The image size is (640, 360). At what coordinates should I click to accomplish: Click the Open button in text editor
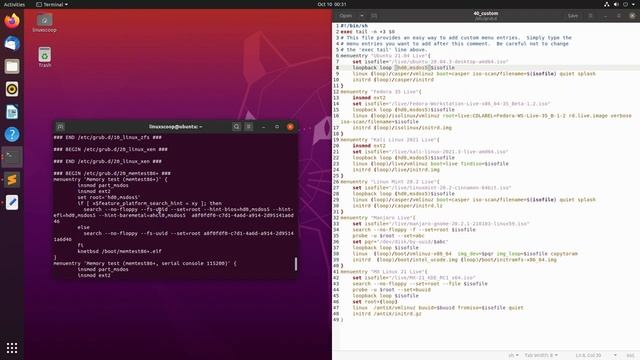[x=346, y=16]
